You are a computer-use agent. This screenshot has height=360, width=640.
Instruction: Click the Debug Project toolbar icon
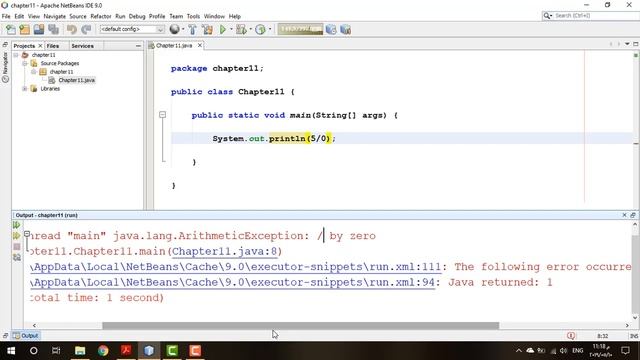tap(241, 29)
